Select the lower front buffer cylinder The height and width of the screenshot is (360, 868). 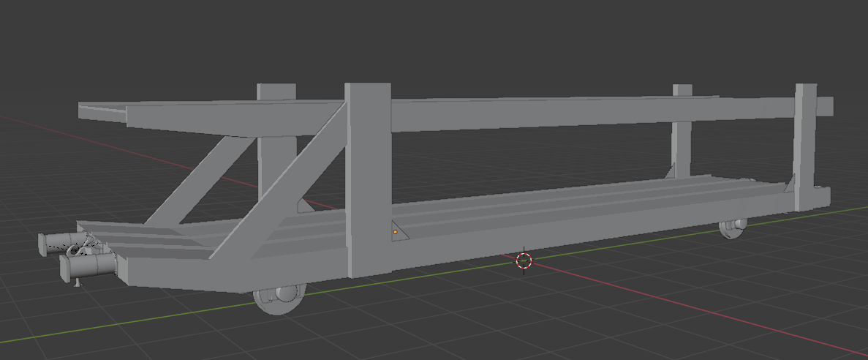88,268
